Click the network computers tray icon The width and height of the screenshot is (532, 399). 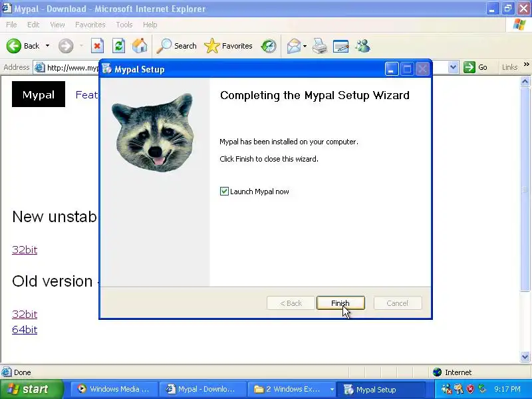(x=446, y=389)
